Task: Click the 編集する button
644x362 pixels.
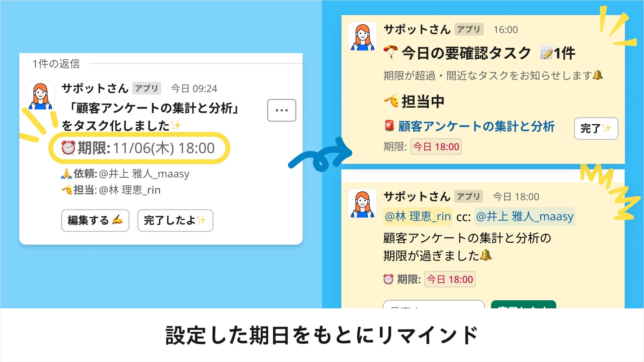Action: point(95,220)
